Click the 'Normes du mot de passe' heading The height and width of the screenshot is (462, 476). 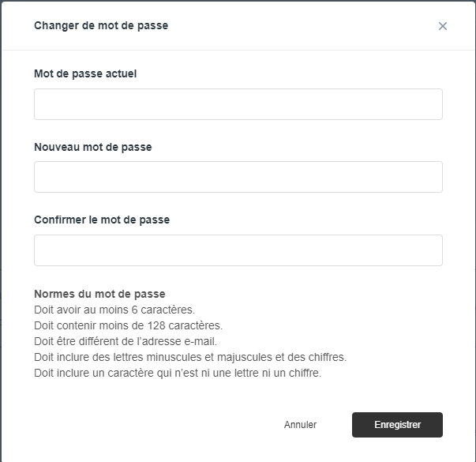point(99,295)
